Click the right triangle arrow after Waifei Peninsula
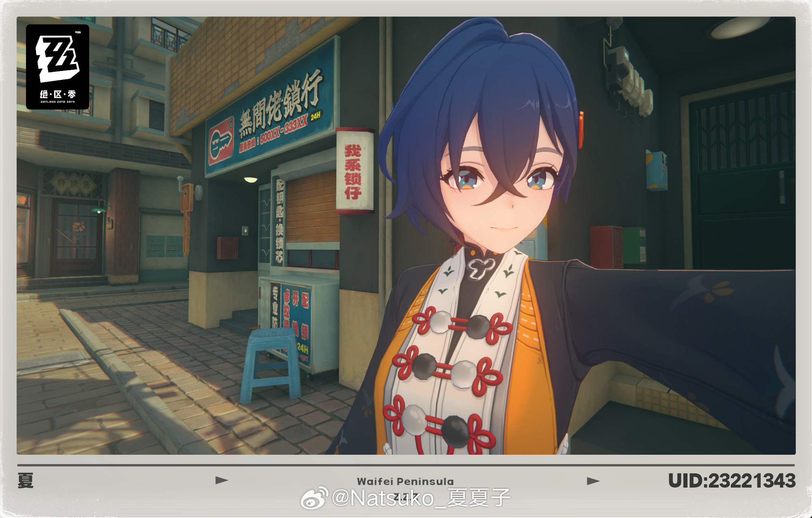 pos(593,481)
